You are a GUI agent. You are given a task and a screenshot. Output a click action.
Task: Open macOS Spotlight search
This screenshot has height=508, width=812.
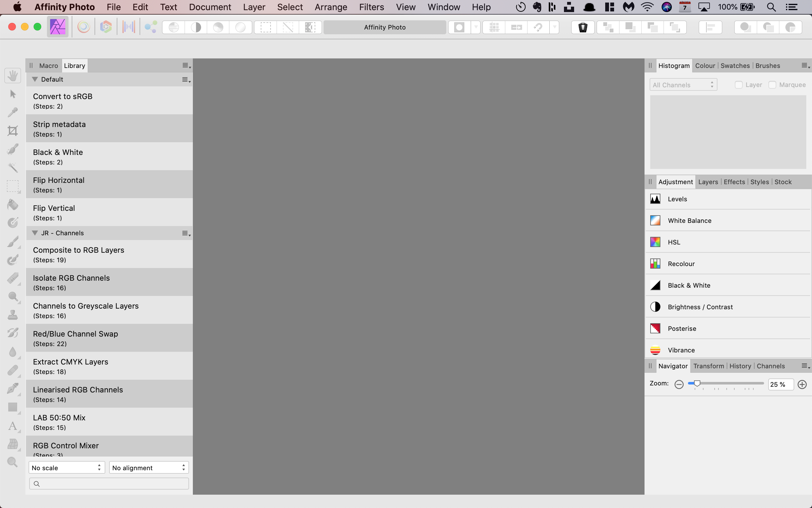771,7
